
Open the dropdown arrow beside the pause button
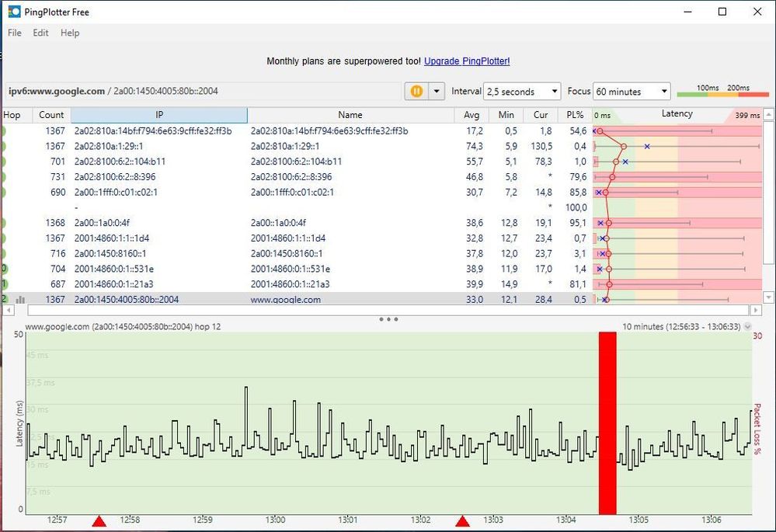click(437, 91)
